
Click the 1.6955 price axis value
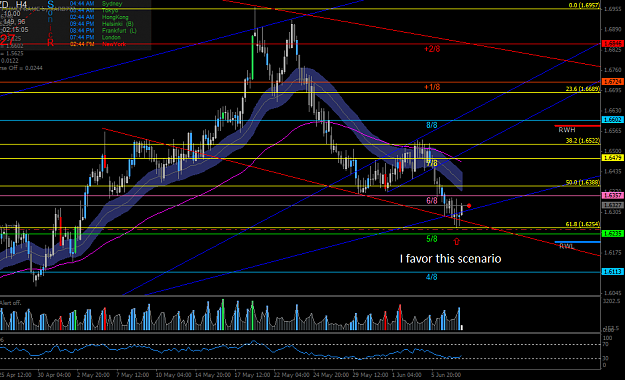(613, 9)
